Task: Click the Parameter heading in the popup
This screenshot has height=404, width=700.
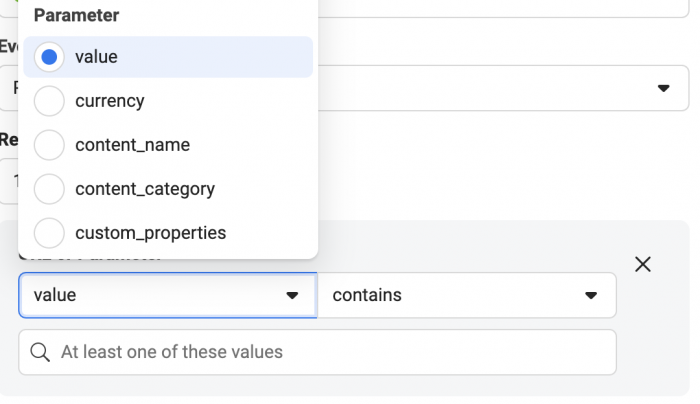Action: point(76,15)
